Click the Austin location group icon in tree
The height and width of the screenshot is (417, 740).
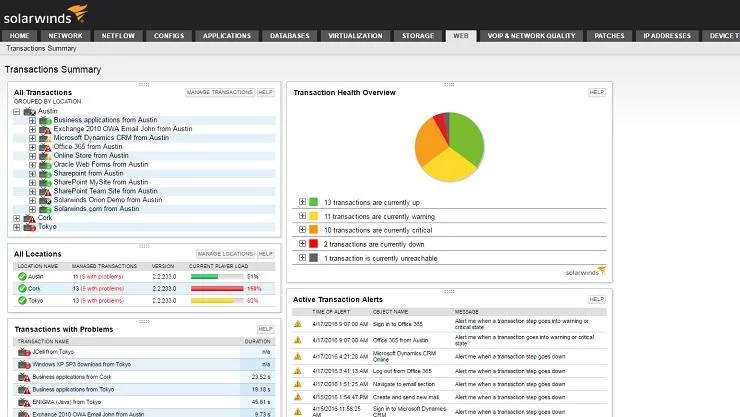pyautogui.click(x=30, y=112)
